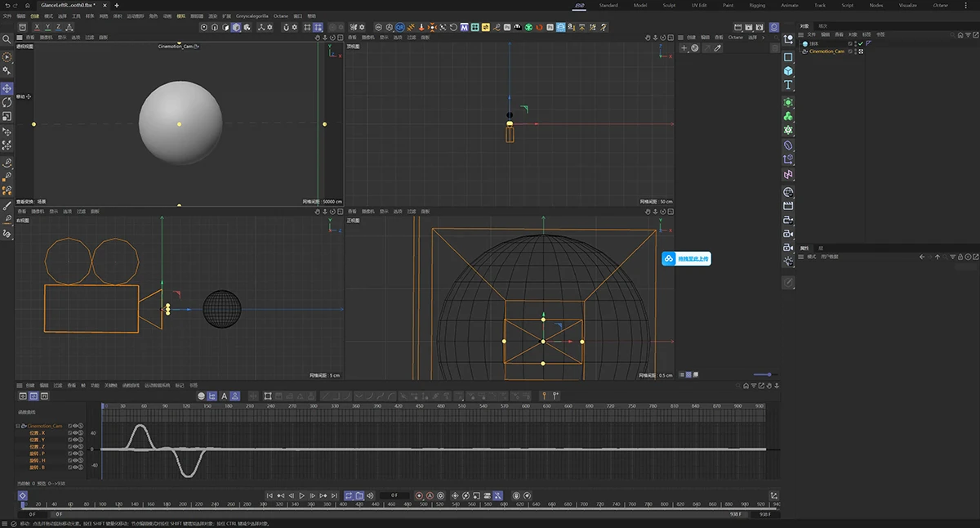Click the X axis lock icon

point(37,27)
